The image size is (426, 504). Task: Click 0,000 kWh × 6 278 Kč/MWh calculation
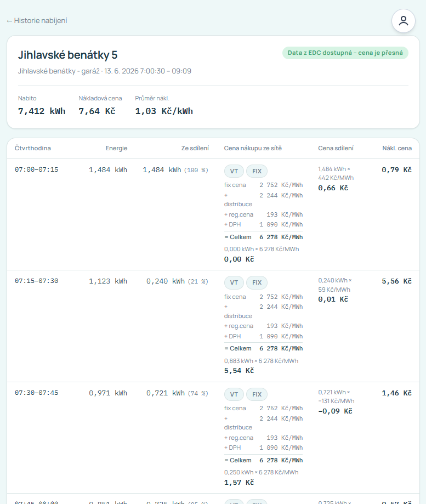[x=262, y=249]
